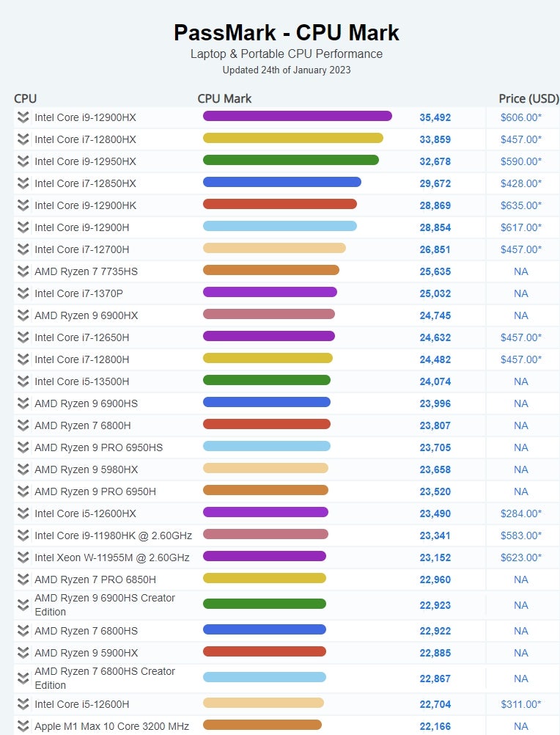
Task: Open the Intel Core i9-12900HX CPU link
Action: 85,117
